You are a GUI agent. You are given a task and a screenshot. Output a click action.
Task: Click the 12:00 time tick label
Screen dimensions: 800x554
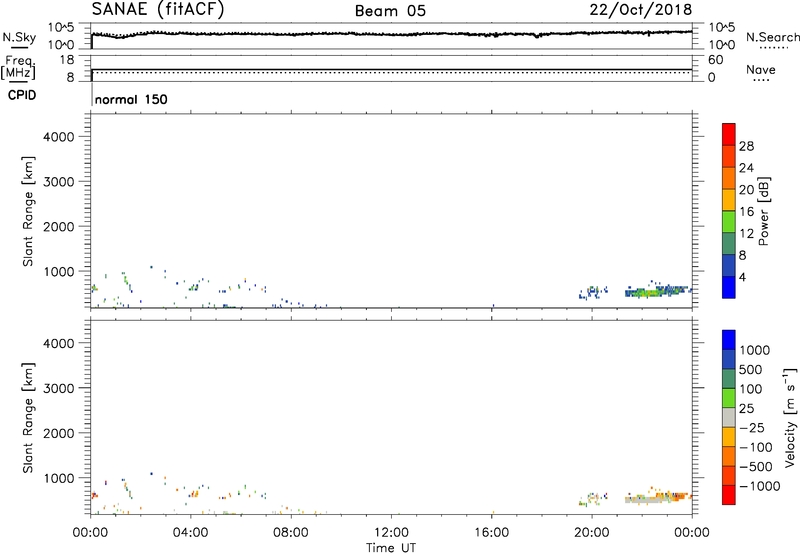coord(391,533)
